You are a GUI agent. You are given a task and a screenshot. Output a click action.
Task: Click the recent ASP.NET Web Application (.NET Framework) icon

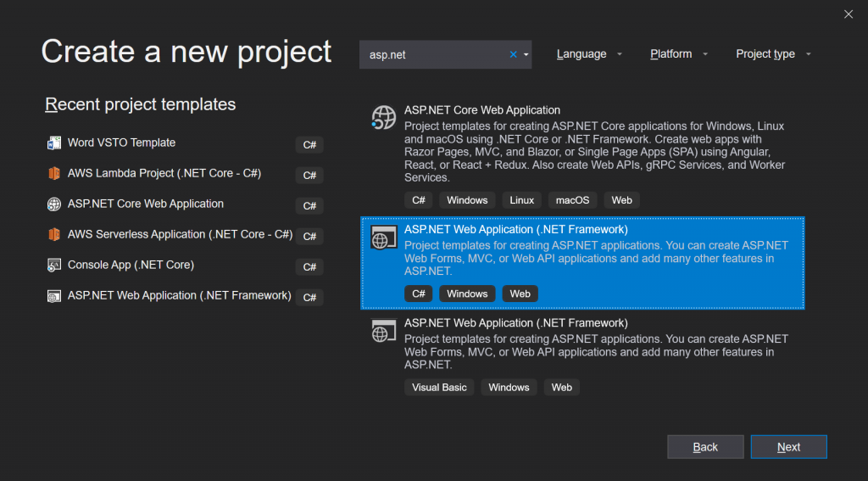pos(53,296)
